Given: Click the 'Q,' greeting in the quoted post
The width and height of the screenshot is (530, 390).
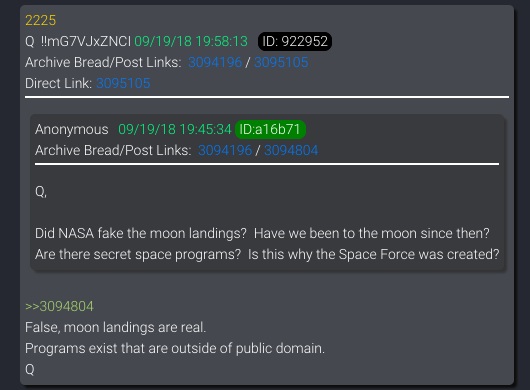Looking at the screenshot, I should click(41, 192).
